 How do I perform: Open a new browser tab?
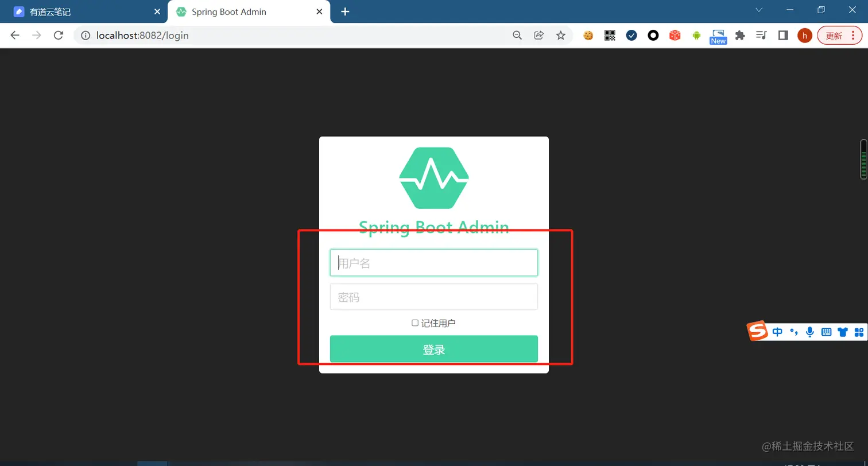[x=345, y=12]
